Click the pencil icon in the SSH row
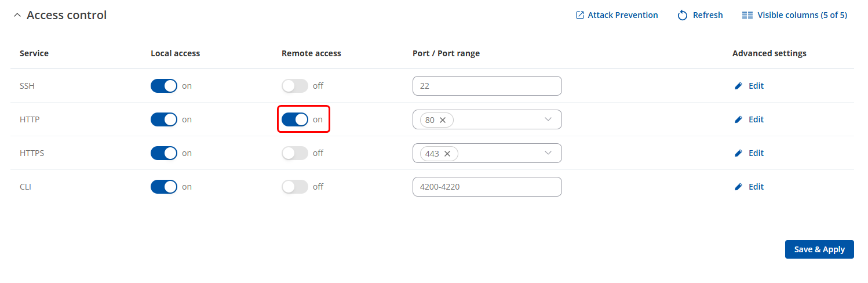868x283 pixels. (x=738, y=86)
